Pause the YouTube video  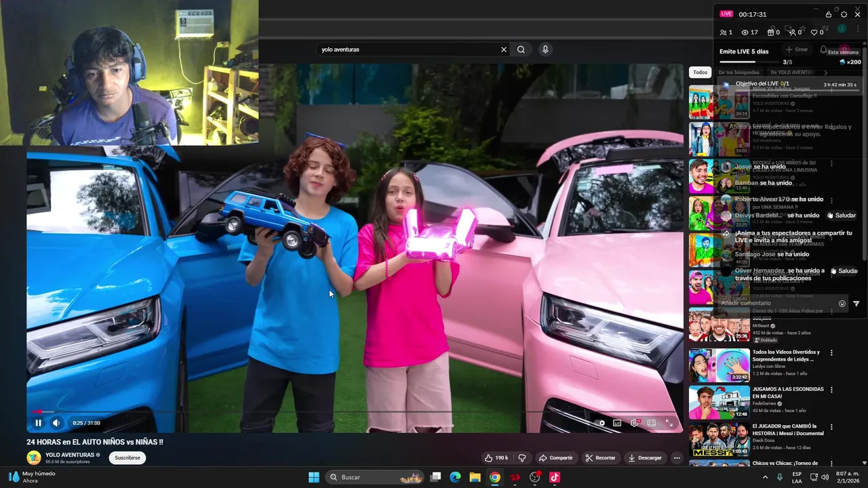39,423
